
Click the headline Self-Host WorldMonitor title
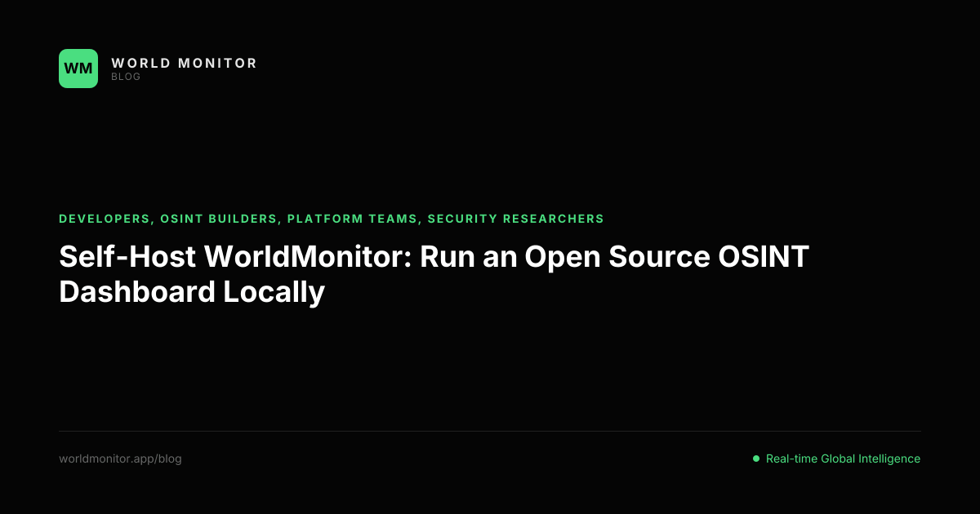[434, 274]
